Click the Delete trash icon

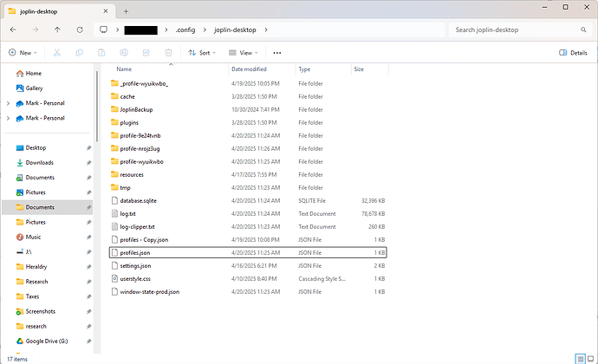pyautogui.click(x=169, y=53)
